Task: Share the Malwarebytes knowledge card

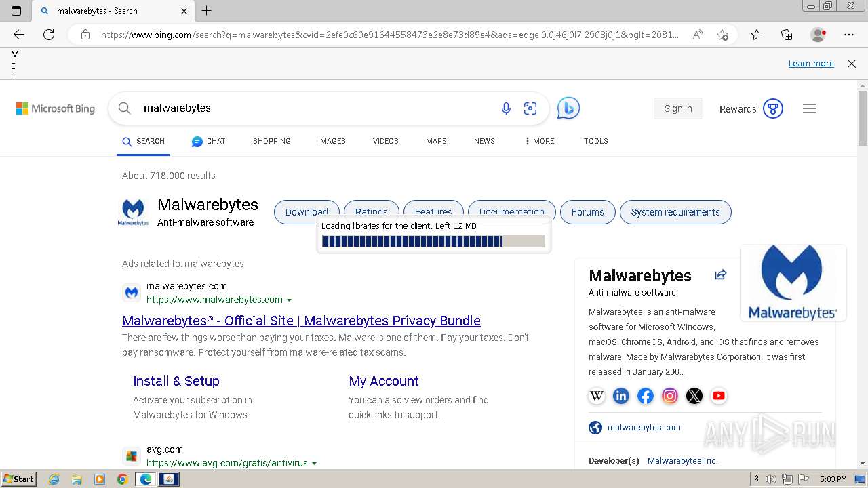Action: [721, 274]
